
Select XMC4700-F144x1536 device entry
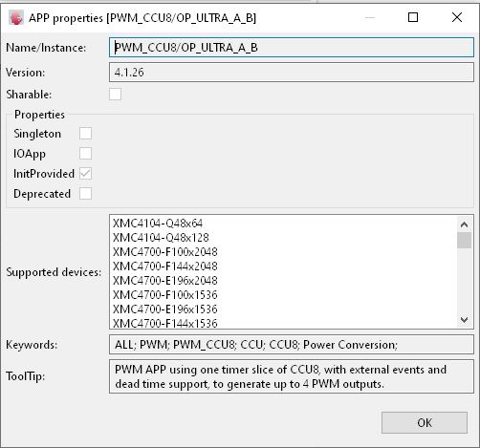(x=165, y=323)
